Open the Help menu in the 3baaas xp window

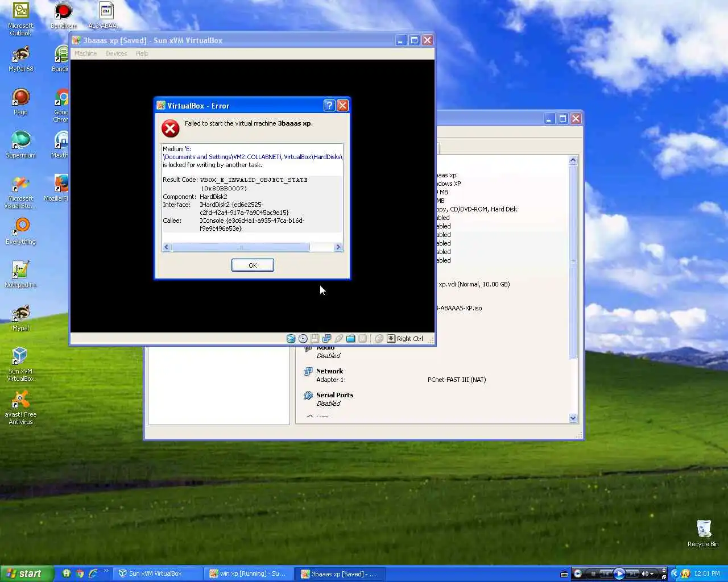(142, 53)
